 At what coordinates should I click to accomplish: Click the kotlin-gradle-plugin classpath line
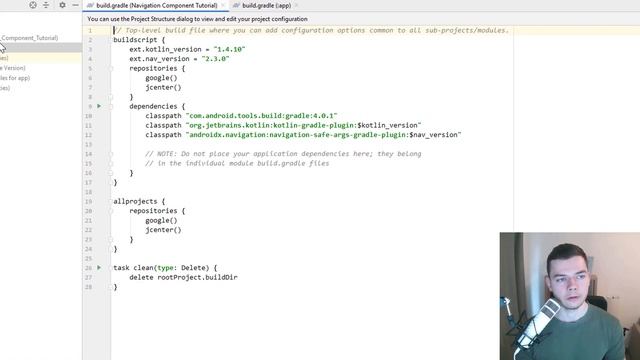point(283,125)
